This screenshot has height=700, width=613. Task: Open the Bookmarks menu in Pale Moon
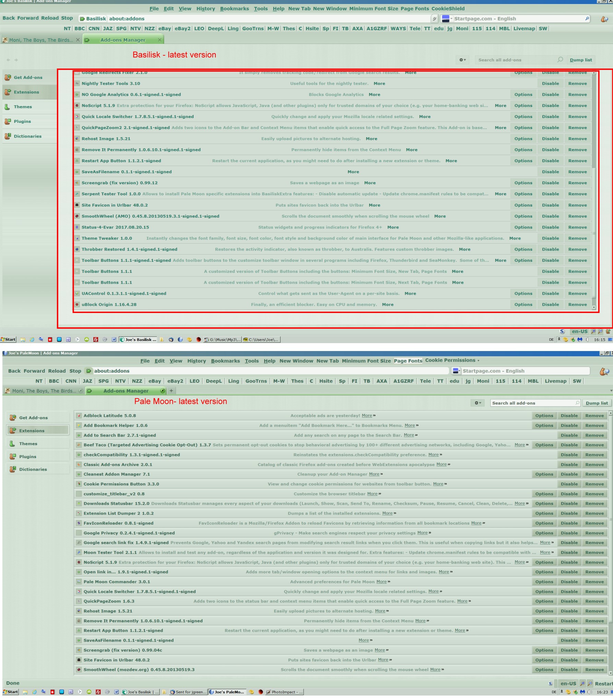tap(225, 361)
